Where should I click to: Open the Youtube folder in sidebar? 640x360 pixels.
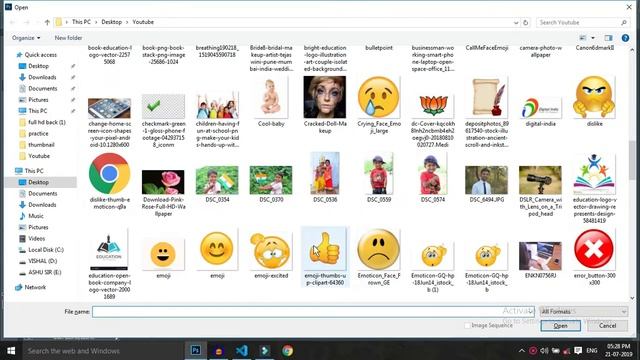point(39,156)
